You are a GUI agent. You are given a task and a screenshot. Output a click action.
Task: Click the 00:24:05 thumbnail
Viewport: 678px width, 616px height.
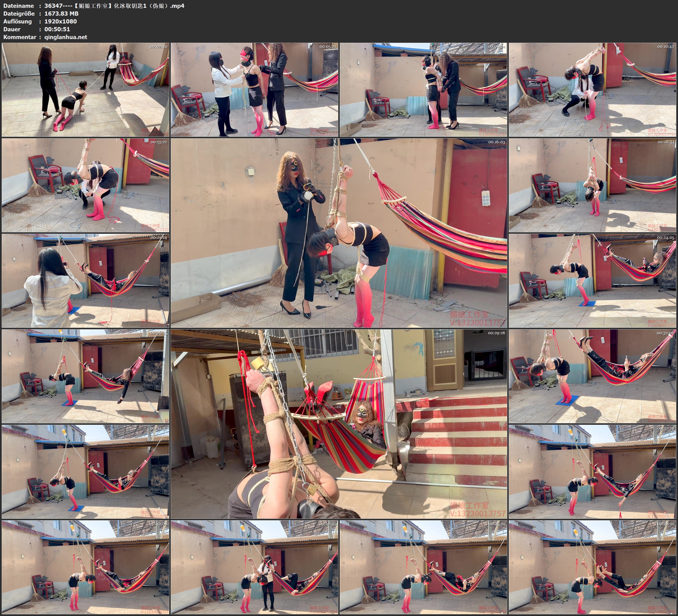pos(593,281)
